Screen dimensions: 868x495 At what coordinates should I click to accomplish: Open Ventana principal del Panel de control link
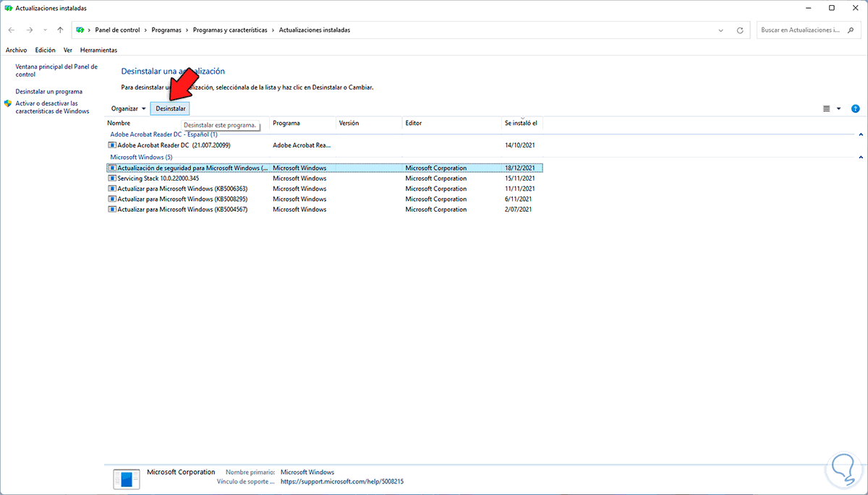tap(56, 70)
